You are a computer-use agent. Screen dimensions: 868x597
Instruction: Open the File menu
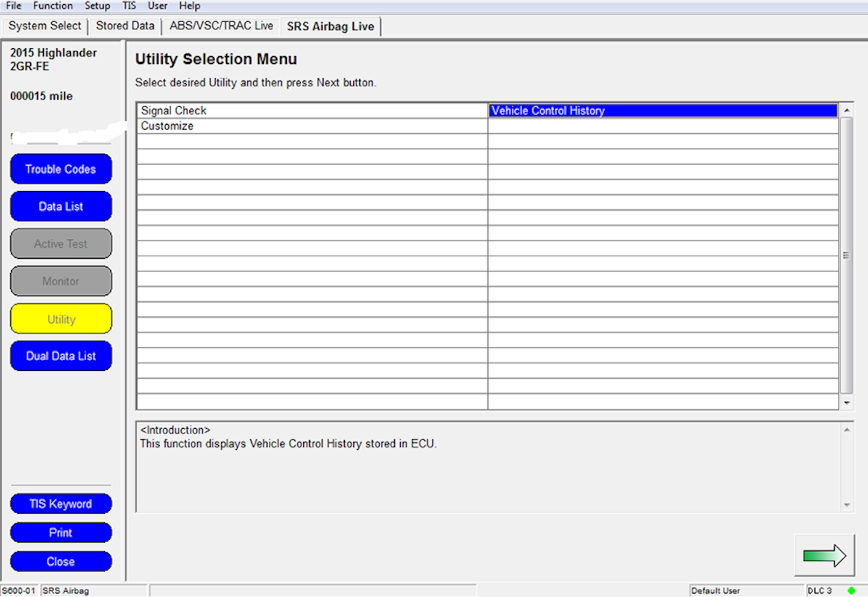point(13,6)
